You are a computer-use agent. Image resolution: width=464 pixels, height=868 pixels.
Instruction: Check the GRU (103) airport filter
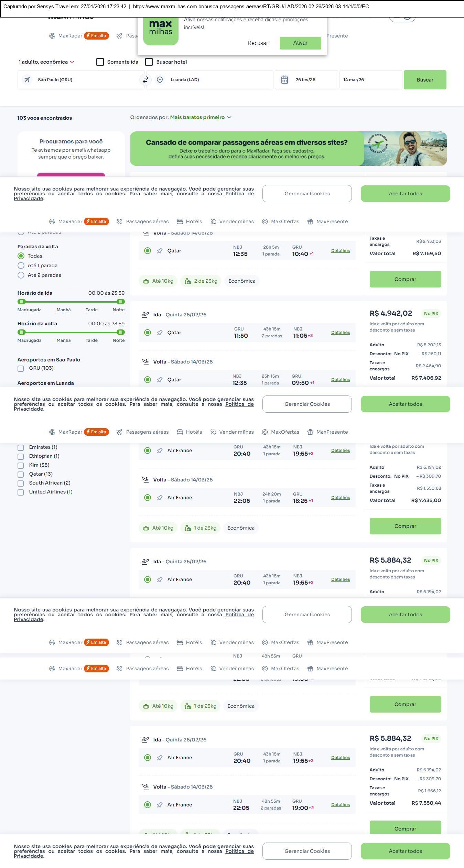[21, 368]
